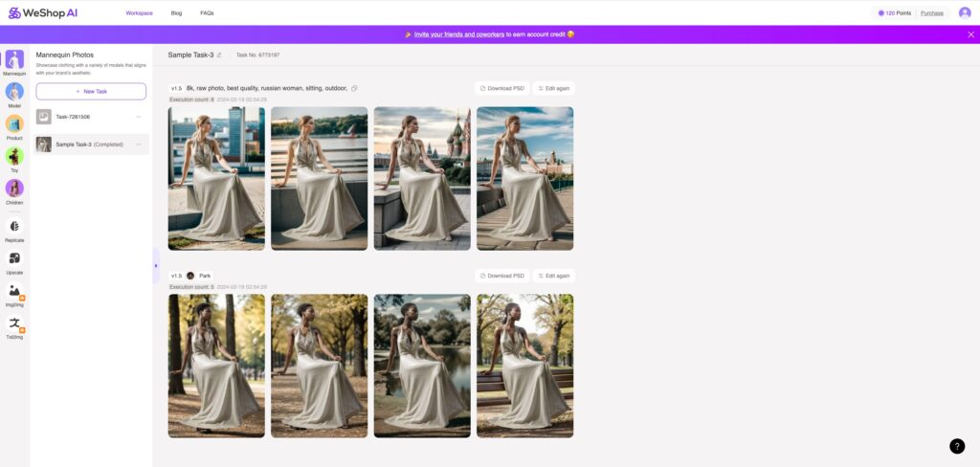Download PSD for the russian woman set
The height and width of the screenshot is (467, 980).
pos(501,88)
